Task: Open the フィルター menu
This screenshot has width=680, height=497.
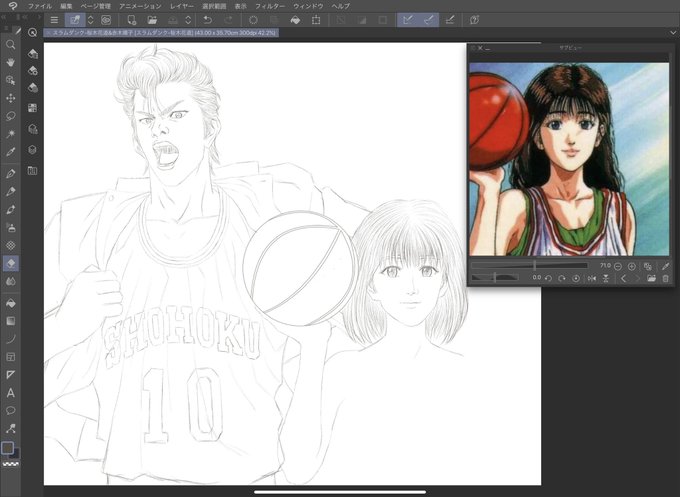Action: click(270, 6)
